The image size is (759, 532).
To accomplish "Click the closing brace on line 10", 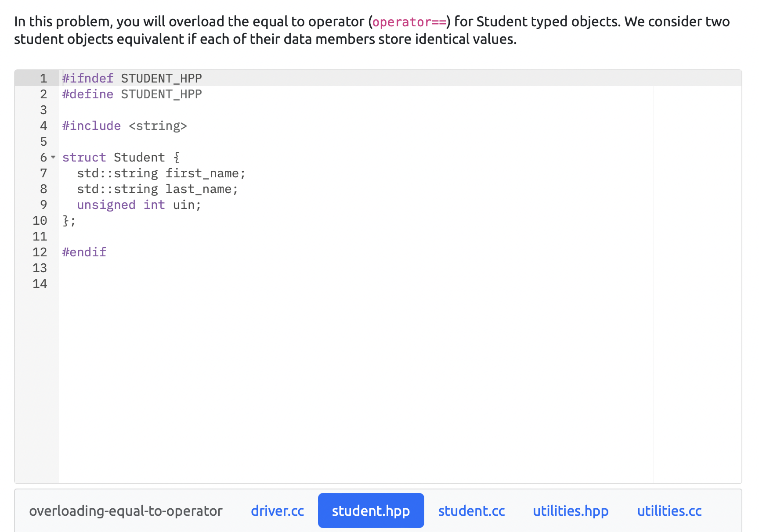I will click(x=68, y=220).
